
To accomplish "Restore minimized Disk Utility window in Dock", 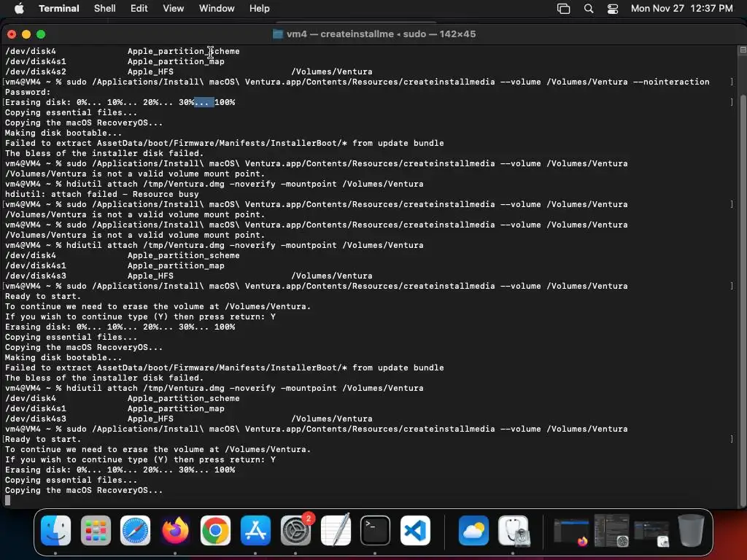I will (651, 533).
